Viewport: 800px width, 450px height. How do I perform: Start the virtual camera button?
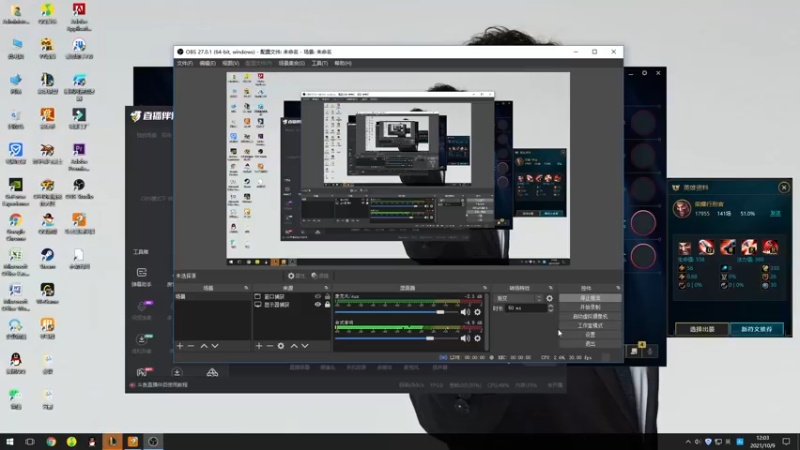point(590,316)
